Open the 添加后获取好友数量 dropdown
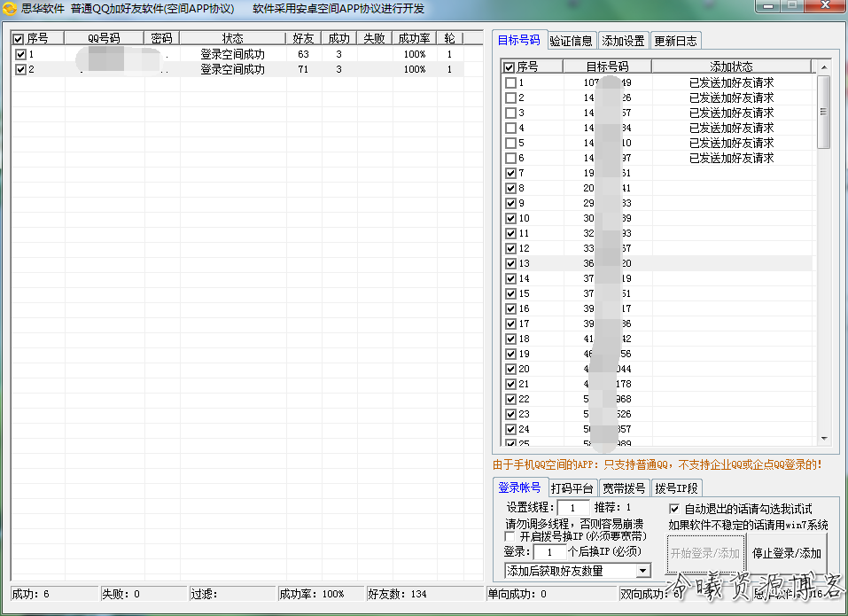The image size is (848, 616). coord(642,571)
